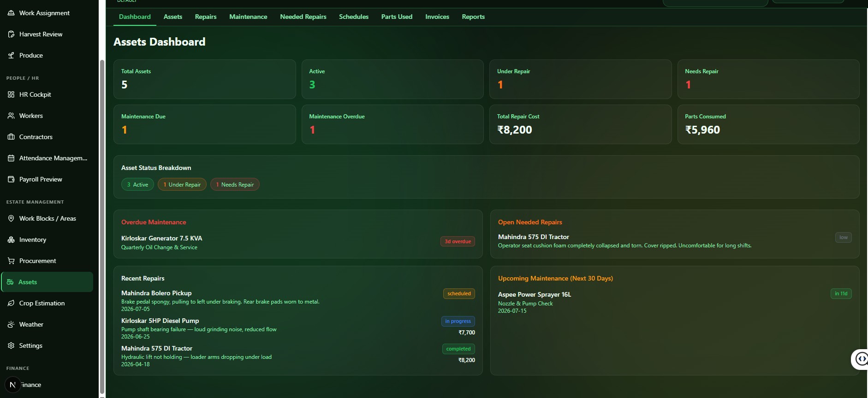
Task: Click the Settings gear icon
Action: point(11,345)
